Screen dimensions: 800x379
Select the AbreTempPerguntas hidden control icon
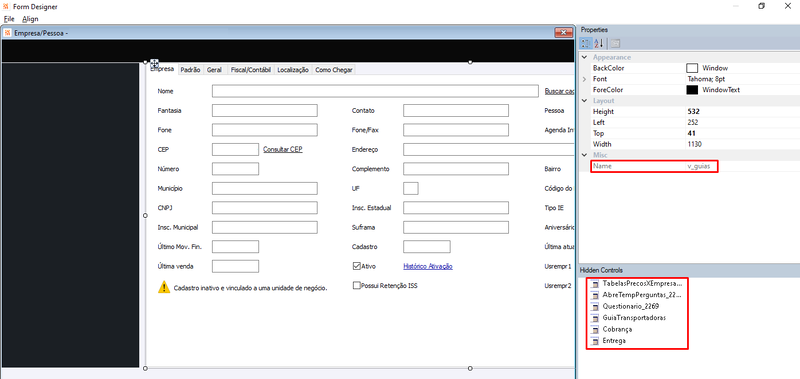[594, 295]
